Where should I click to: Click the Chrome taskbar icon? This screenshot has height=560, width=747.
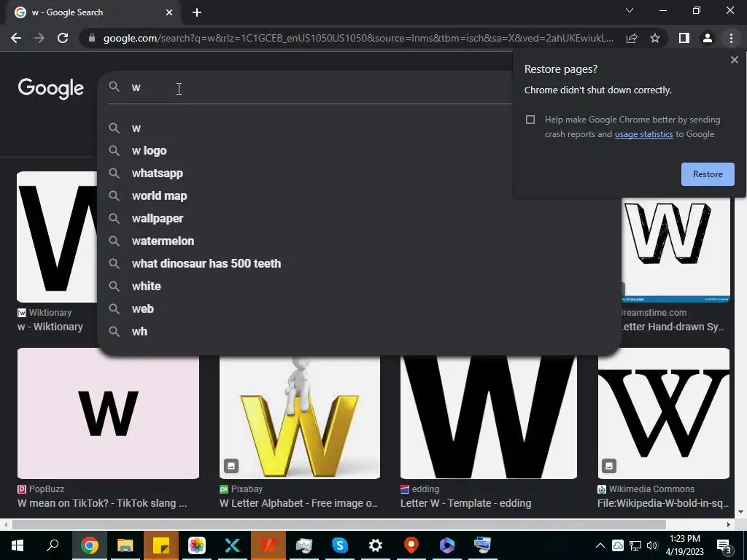click(89, 545)
